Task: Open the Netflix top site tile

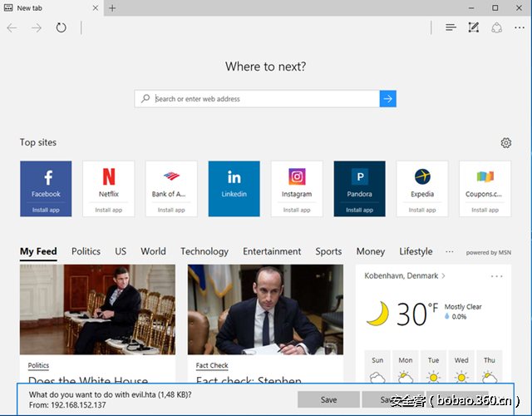Action: [108, 183]
